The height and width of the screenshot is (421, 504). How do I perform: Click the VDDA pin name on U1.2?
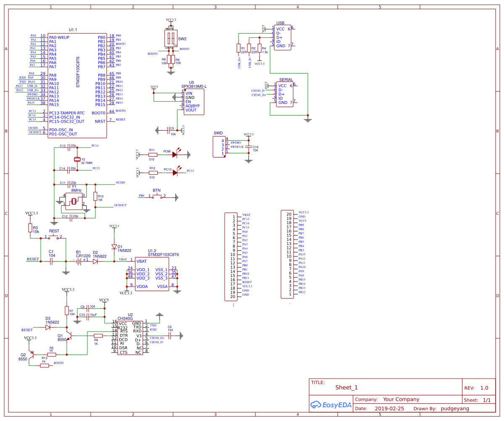point(142,287)
